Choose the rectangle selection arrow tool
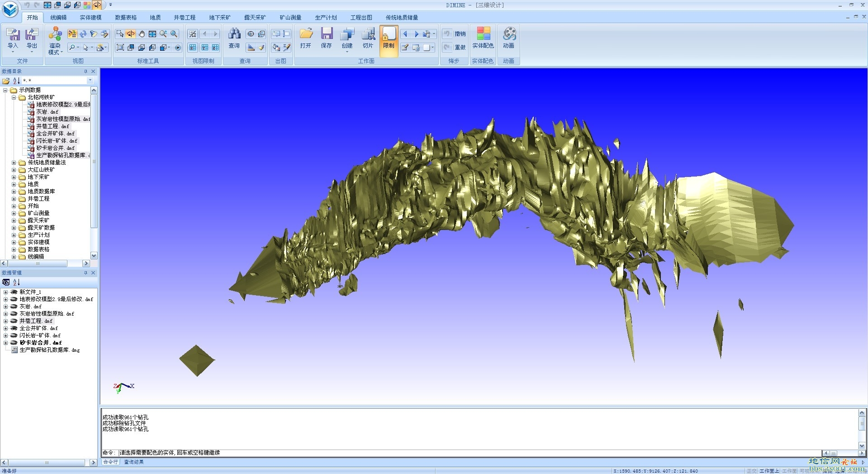The image size is (868, 474). pyautogui.click(x=120, y=34)
